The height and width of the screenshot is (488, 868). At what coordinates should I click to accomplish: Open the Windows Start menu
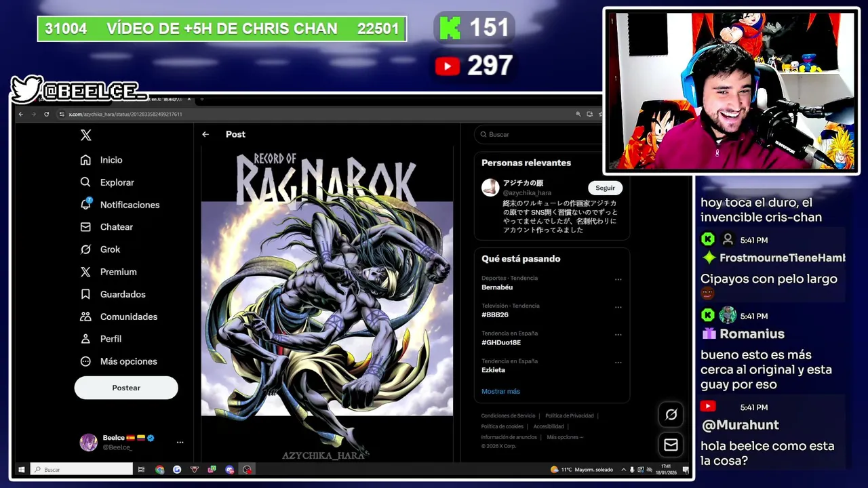click(22, 469)
